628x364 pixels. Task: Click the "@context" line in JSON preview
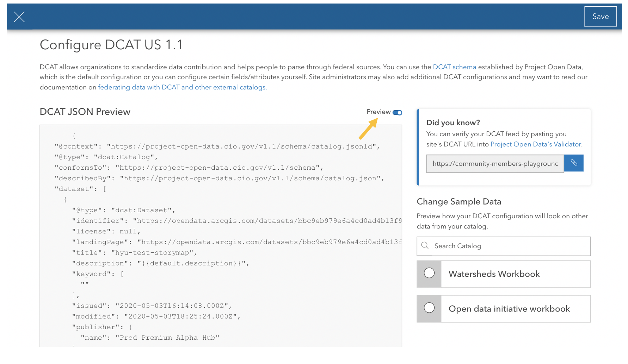[217, 146]
